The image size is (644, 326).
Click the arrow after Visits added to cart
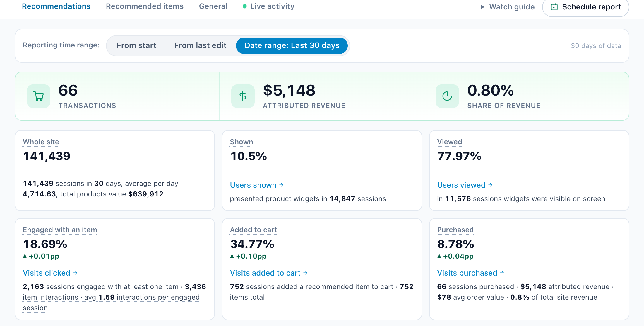pyautogui.click(x=305, y=273)
